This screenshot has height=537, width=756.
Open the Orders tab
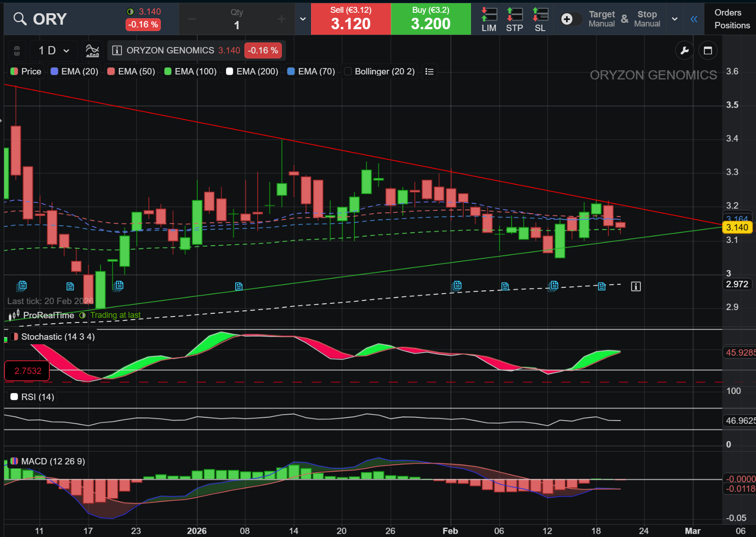coord(728,13)
